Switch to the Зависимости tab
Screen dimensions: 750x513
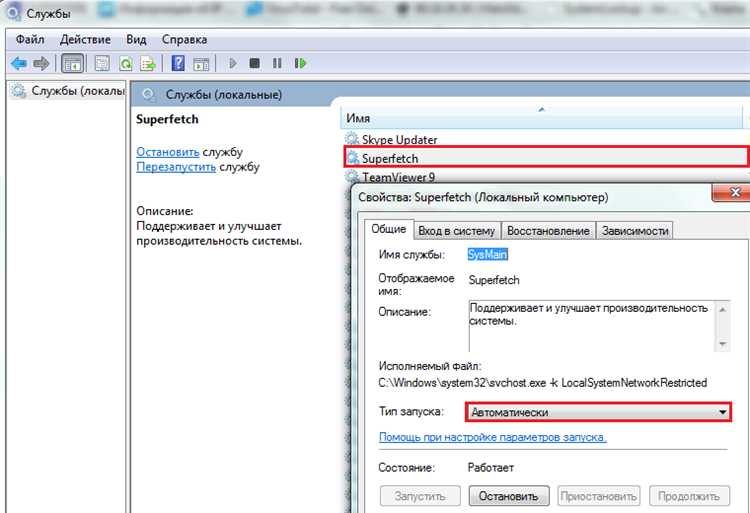coord(635,230)
